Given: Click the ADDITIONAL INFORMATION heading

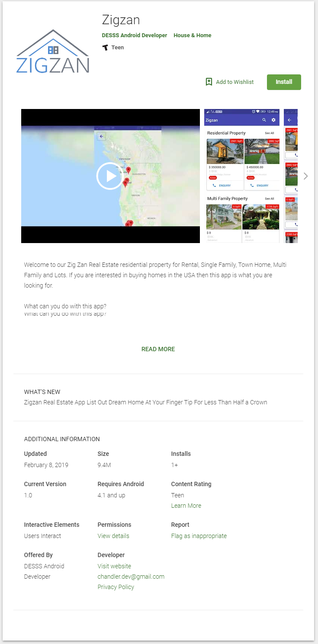Looking at the screenshot, I should pos(62,439).
